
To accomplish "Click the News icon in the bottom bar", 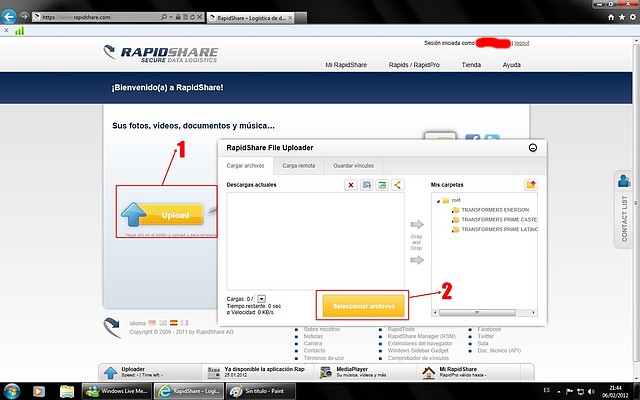I will point(214,372).
